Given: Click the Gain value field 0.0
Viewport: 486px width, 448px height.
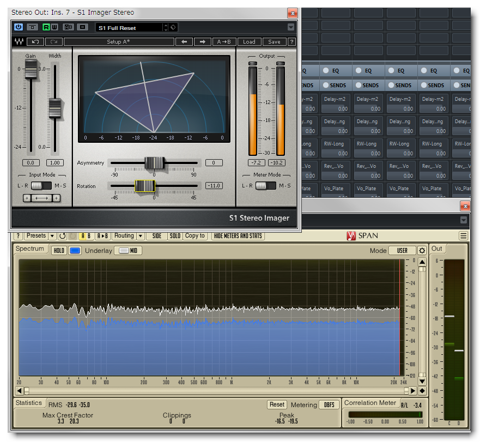Looking at the screenshot, I should coord(31,162).
